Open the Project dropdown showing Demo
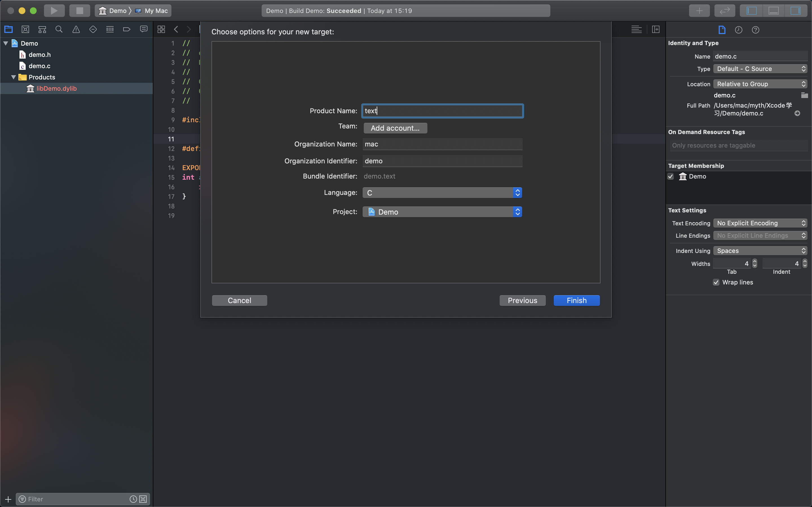Viewport: 812px width, 507px height. point(442,212)
